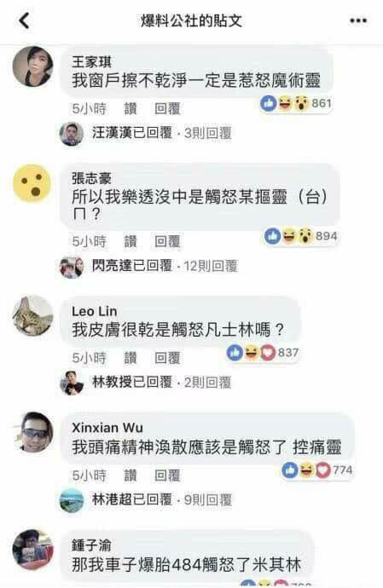This screenshot has height=588, width=383.
Task: Open reaction icons with count 894
Action: click(301, 236)
